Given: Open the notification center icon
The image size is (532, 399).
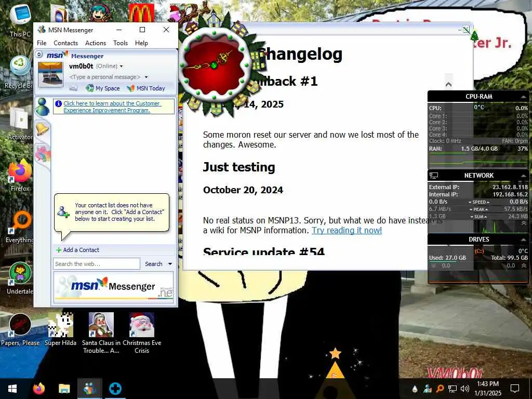Looking at the screenshot, I should 515,389.
